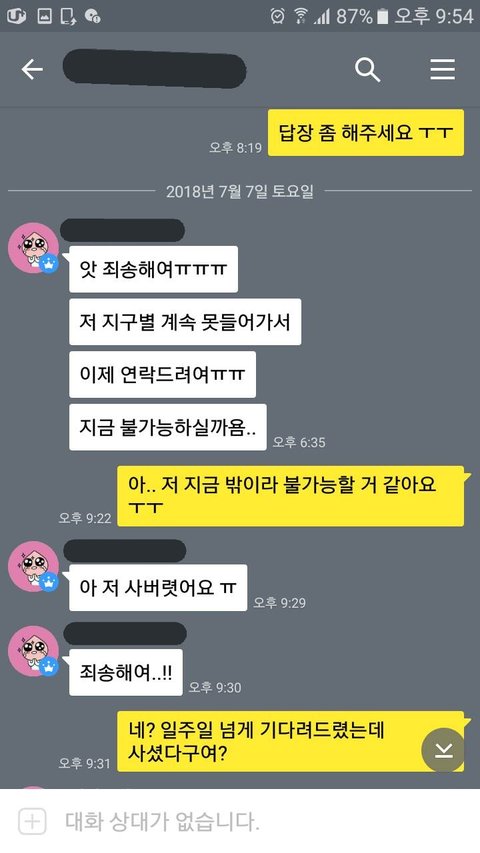Tap the back arrow in chat header
480x853 pixels.
point(32,70)
